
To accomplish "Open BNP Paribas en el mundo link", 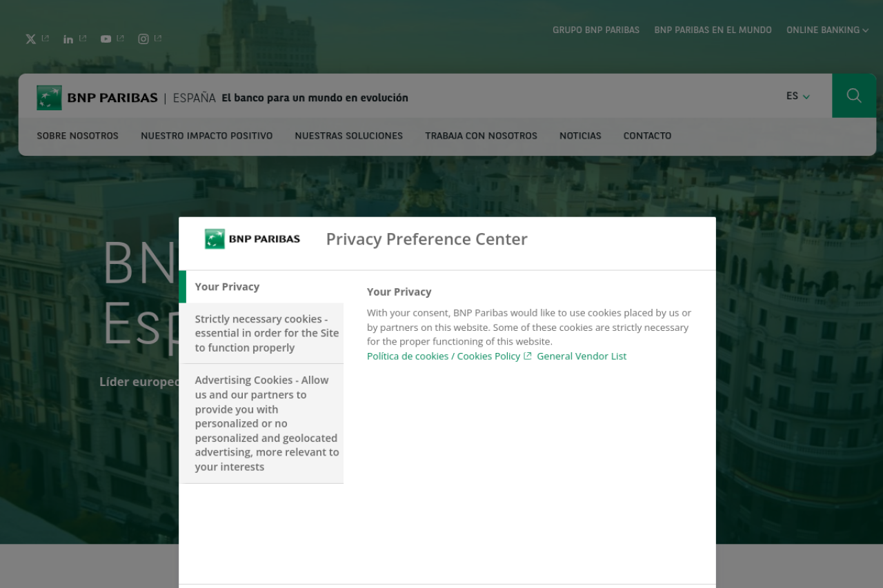I will coord(713,30).
